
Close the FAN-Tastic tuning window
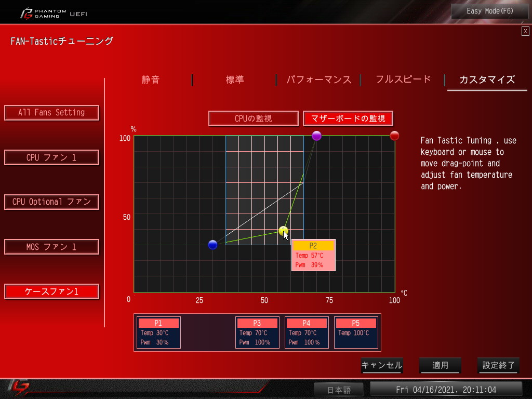click(525, 31)
